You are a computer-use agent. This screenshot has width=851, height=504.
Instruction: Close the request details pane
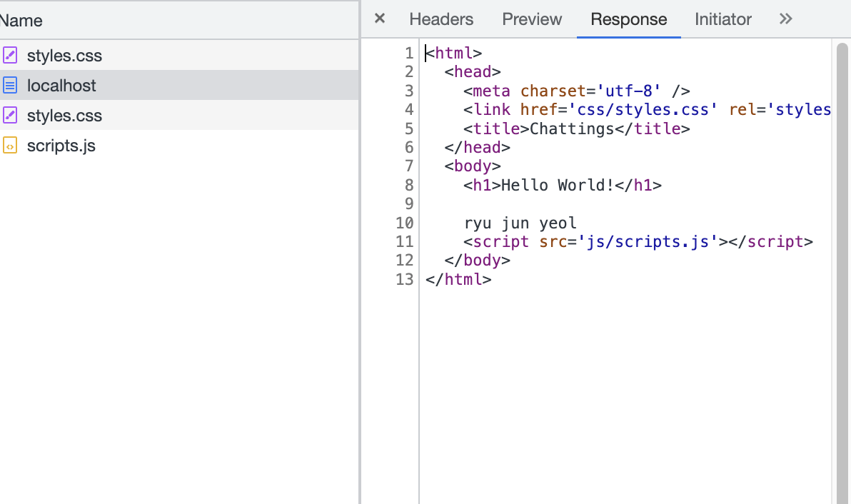pos(380,19)
